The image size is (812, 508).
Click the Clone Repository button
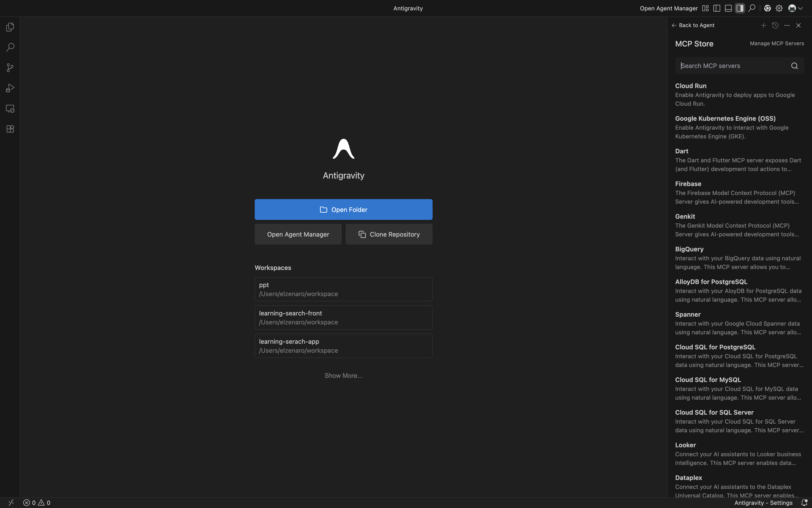click(x=389, y=234)
